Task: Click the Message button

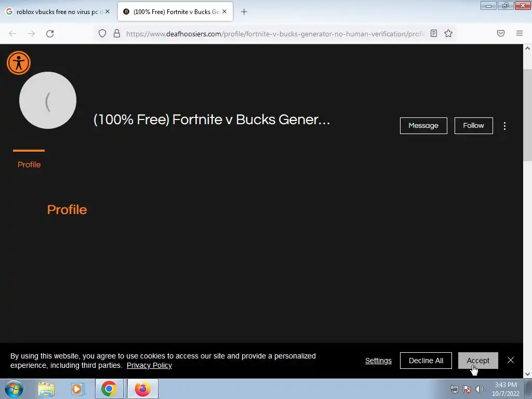Action: pyautogui.click(x=423, y=126)
